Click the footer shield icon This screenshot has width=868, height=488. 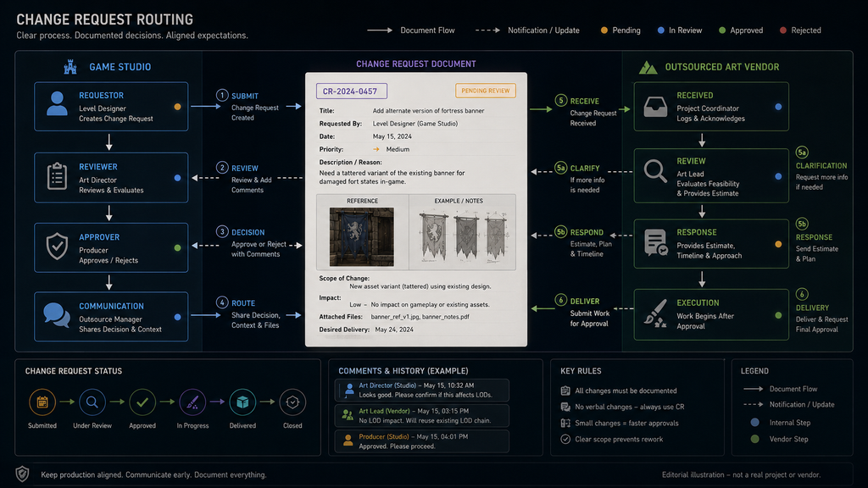[22, 474]
